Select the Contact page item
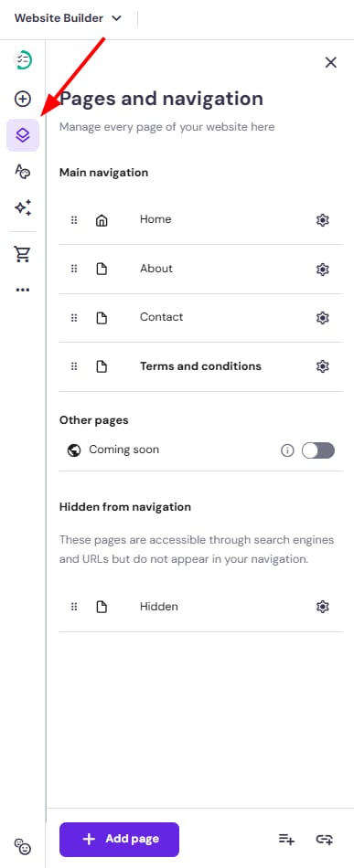The image size is (354, 868). coord(200,318)
